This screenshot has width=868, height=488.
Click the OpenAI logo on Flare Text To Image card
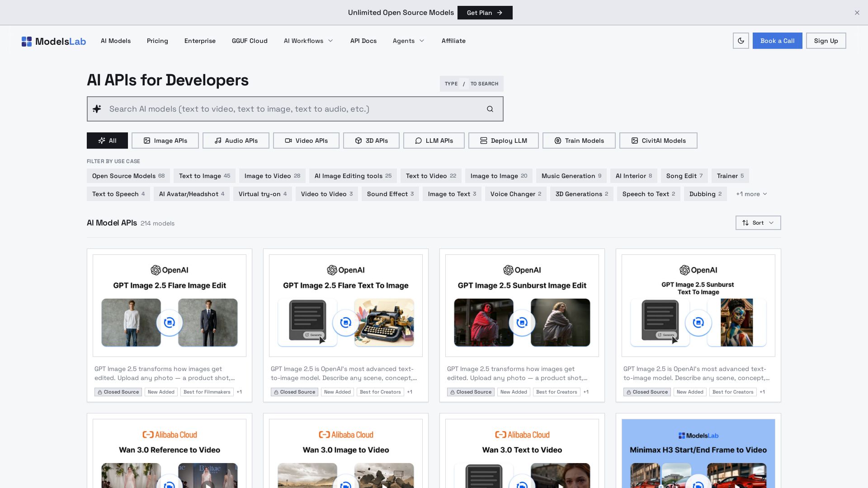click(x=346, y=270)
